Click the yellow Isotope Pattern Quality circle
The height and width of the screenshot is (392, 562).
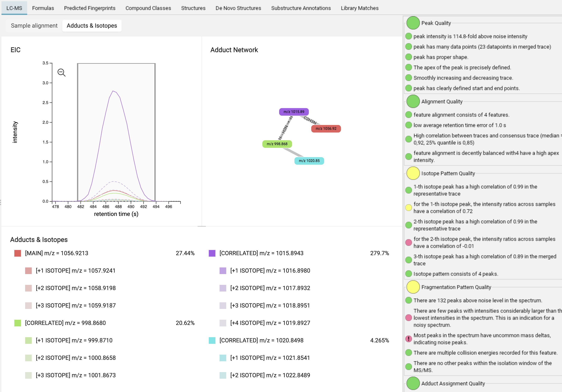(413, 173)
